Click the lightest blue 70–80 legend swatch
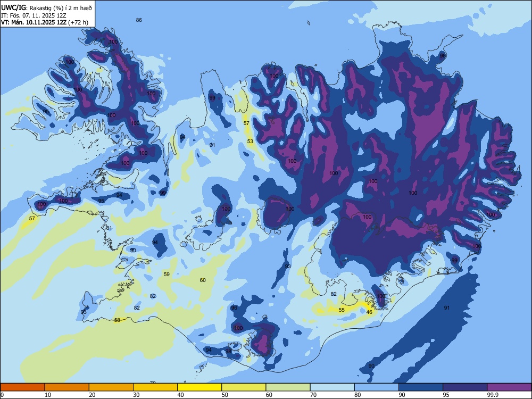The image size is (532, 399). (x=332, y=387)
